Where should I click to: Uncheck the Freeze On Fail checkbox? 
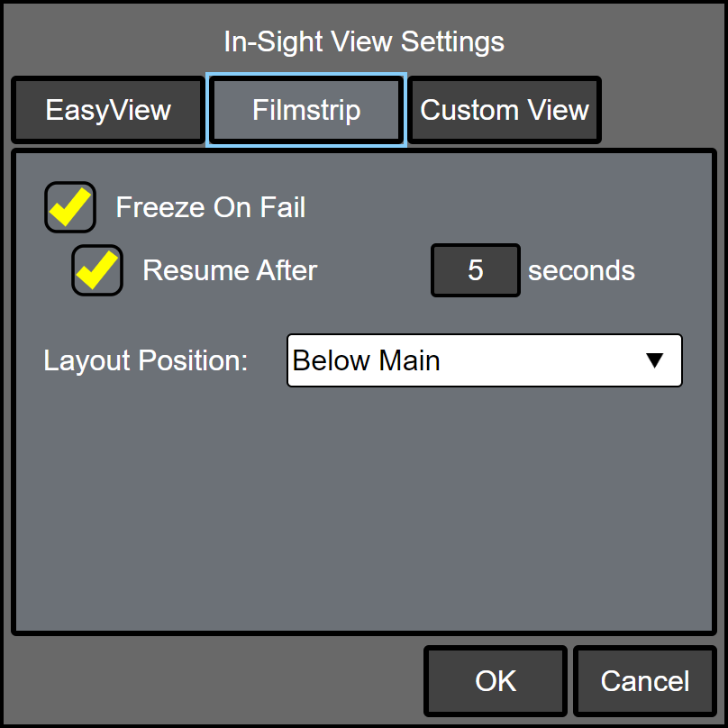pos(70,208)
